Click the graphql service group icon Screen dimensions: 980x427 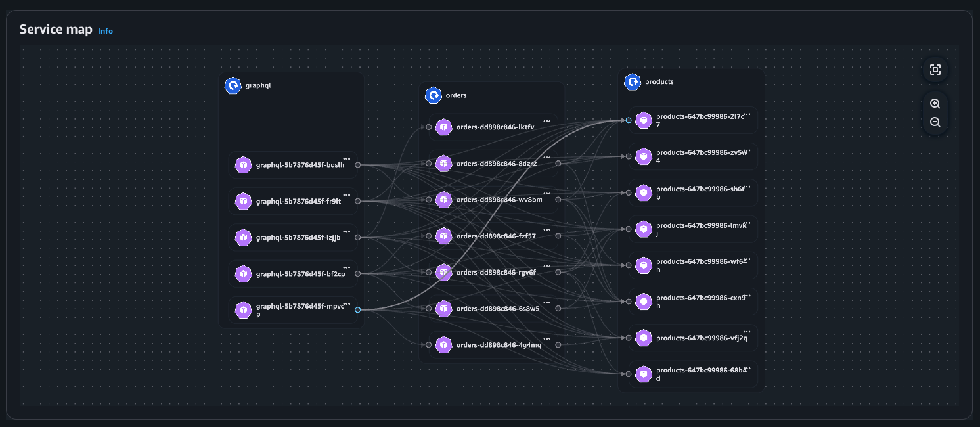pyautogui.click(x=233, y=85)
